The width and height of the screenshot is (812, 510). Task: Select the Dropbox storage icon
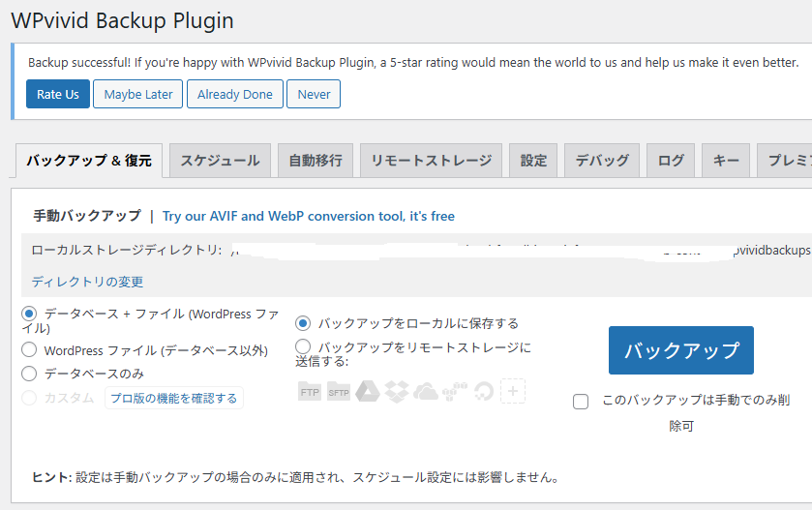pos(396,392)
